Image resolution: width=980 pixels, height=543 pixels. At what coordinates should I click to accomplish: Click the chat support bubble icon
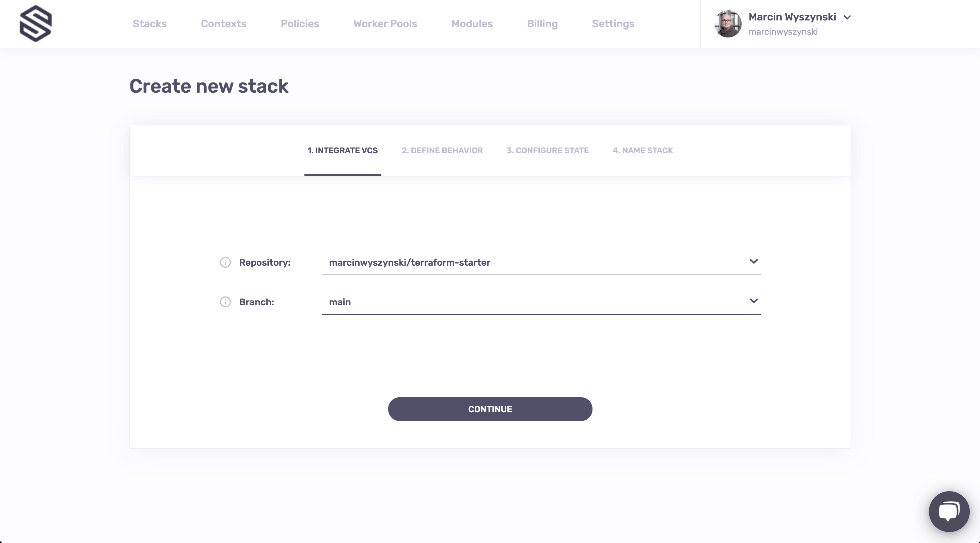949,511
